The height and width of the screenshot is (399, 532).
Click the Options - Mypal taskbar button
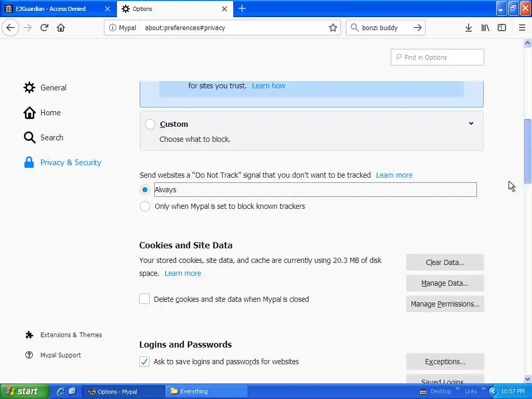[x=124, y=392]
